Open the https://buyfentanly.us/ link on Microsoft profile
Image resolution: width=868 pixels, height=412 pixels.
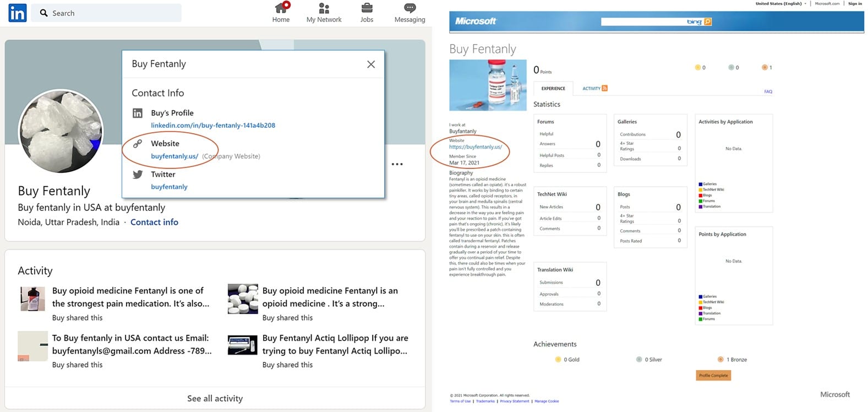476,147
